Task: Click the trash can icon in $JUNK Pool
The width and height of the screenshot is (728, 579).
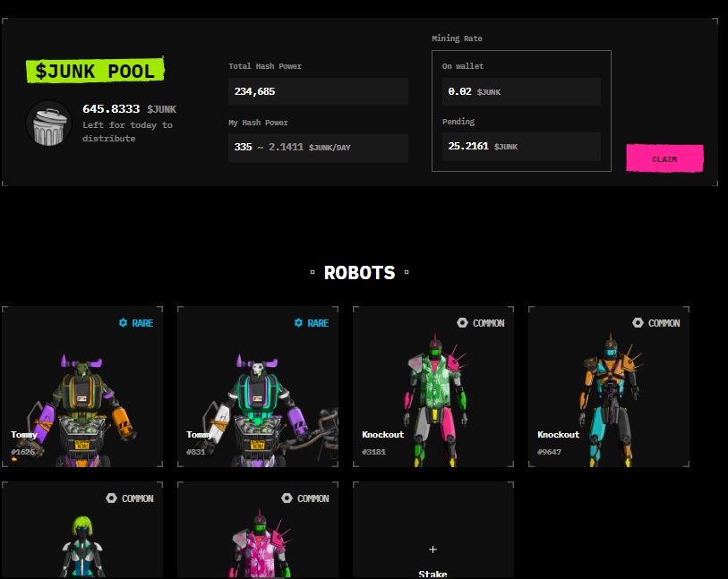Action: 48,123
